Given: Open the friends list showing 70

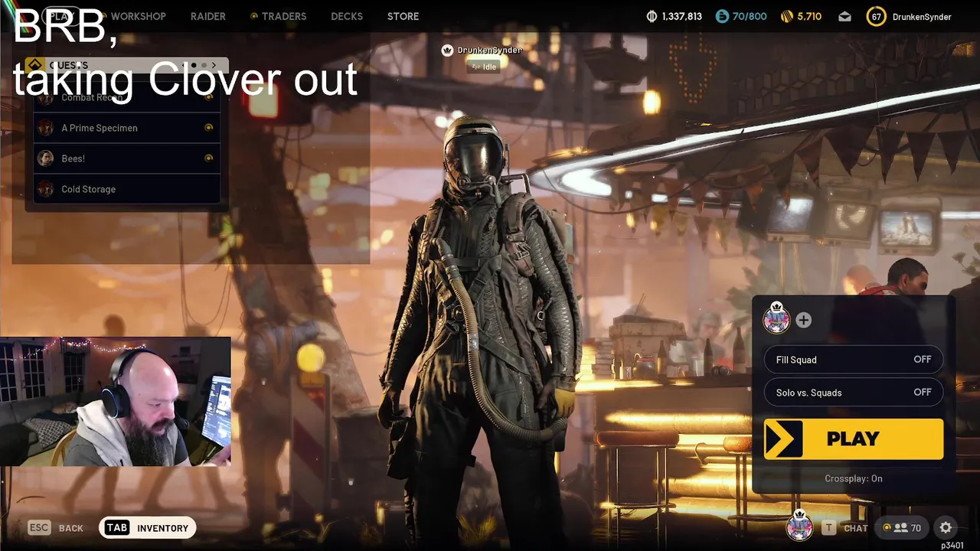Looking at the screenshot, I should tap(901, 527).
